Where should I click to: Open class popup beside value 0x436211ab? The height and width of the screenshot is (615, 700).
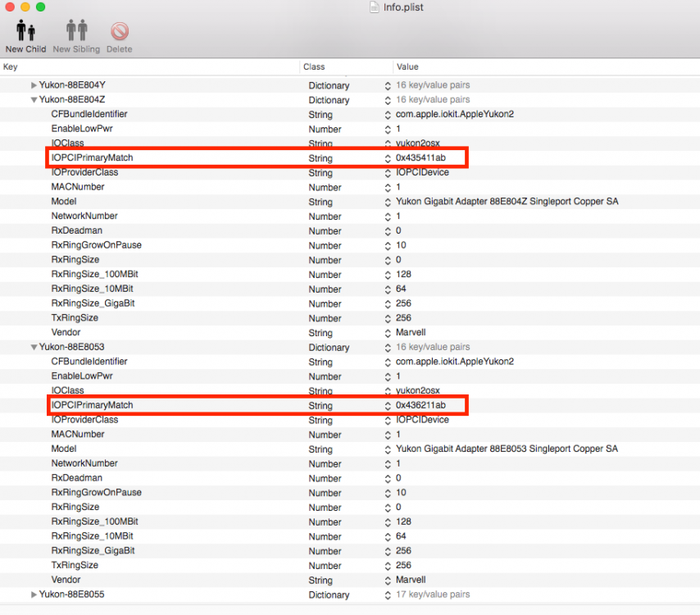click(388, 406)
